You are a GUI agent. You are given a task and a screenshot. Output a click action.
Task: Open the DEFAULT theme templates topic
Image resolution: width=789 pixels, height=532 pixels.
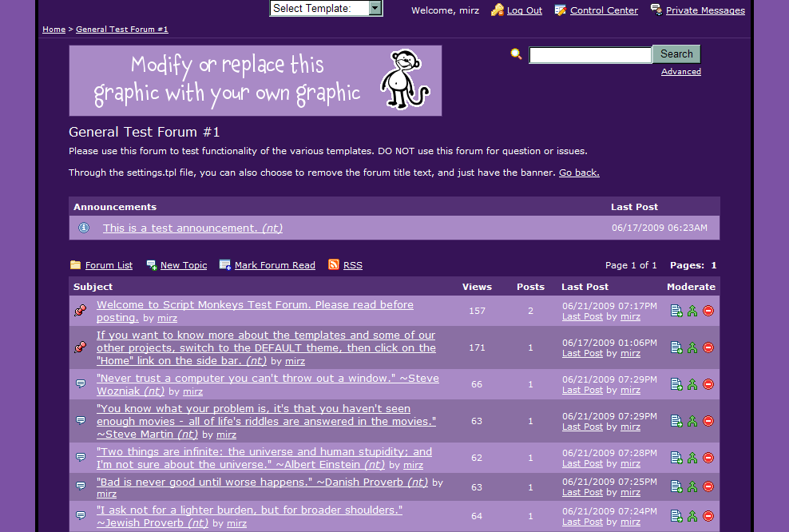266,347
